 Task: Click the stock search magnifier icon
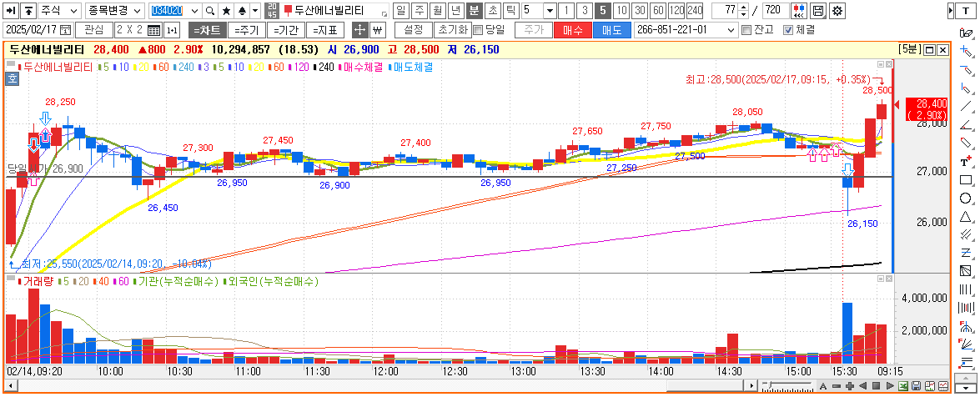click(211, 11)
